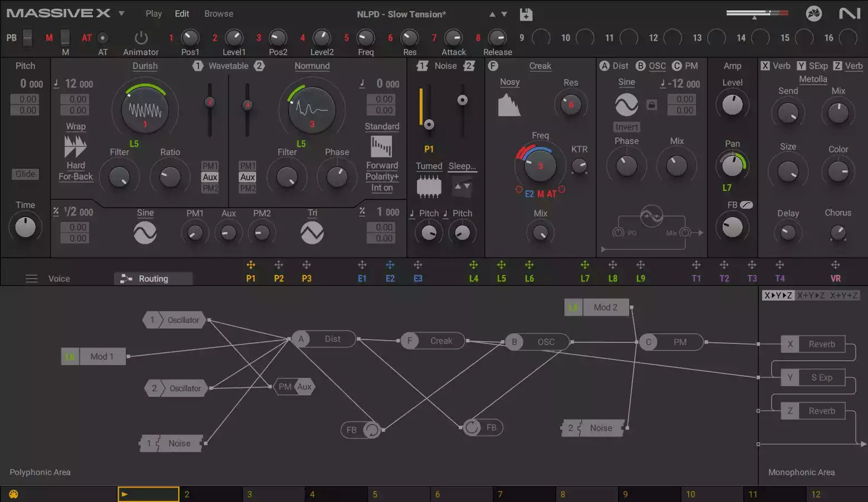
Task: Click the Nosy noise waveform icon
Action: (509, 104)
